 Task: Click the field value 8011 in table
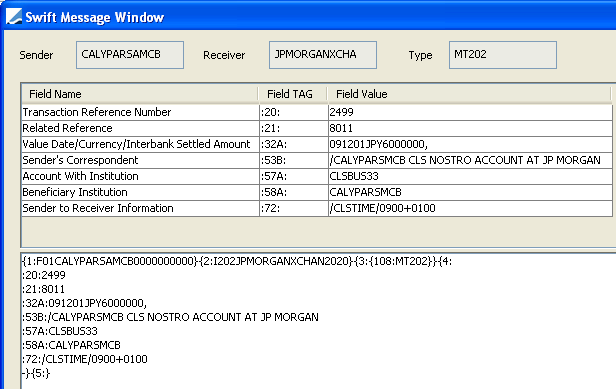[470, 128]
